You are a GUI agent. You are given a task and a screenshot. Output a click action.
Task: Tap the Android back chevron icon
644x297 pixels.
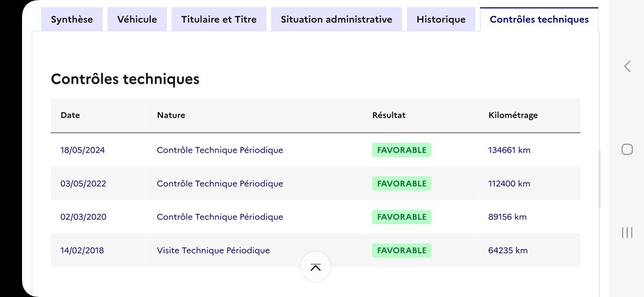click(x=627, y=66)
